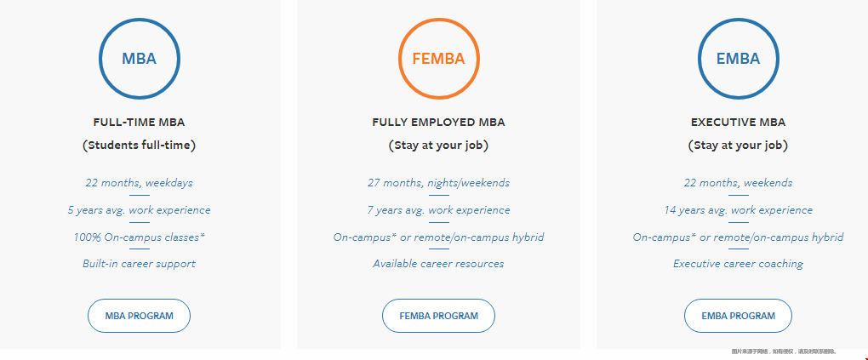Open the MBA PROGRAM button

139,316
